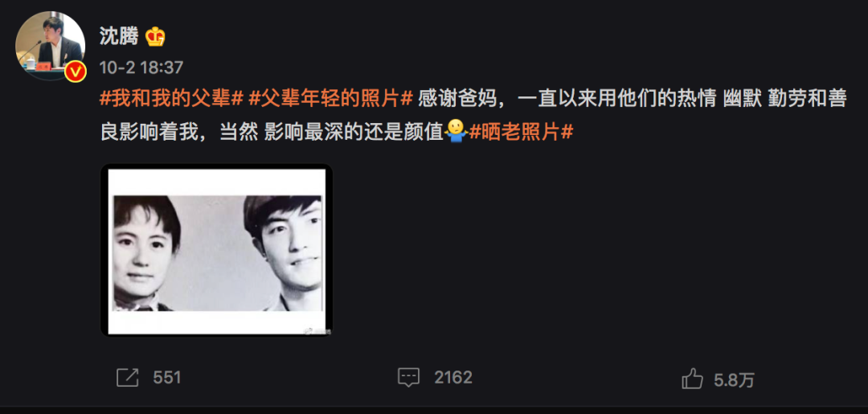Open the attached black-and-white photo
Image resolution: width=868 pixels, height=414 pixels.
[216, 250]
